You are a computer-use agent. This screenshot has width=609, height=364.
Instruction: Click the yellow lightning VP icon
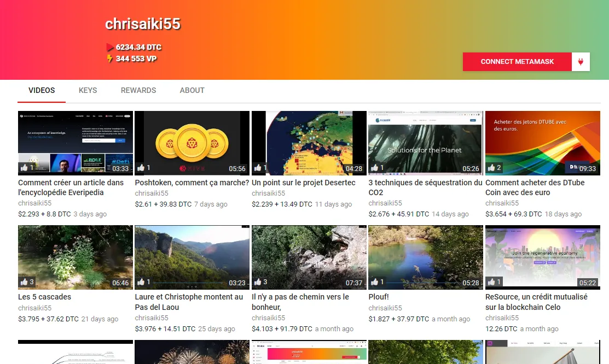coord(110,58)
